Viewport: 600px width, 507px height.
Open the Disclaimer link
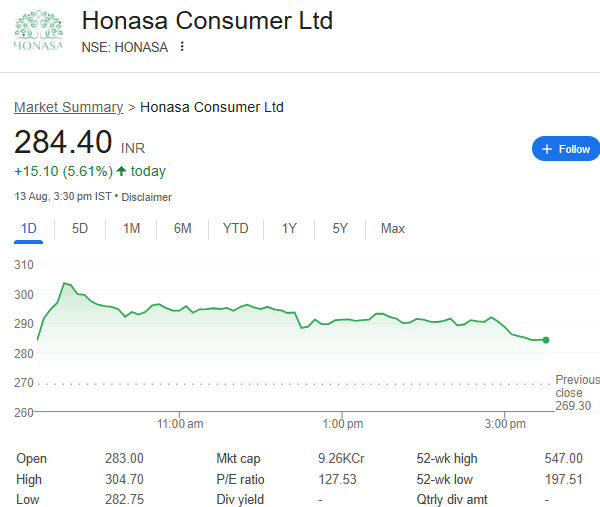click(147, 197)
